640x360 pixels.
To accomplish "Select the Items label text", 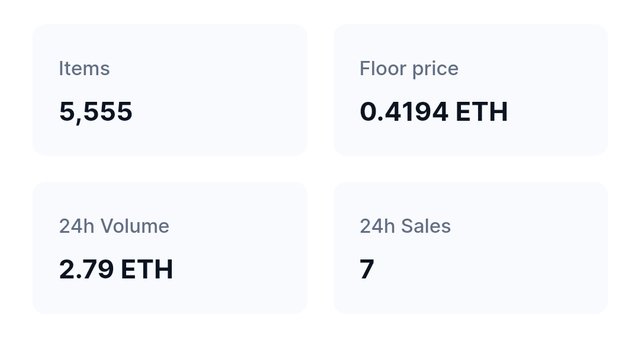I will (84, 68).
